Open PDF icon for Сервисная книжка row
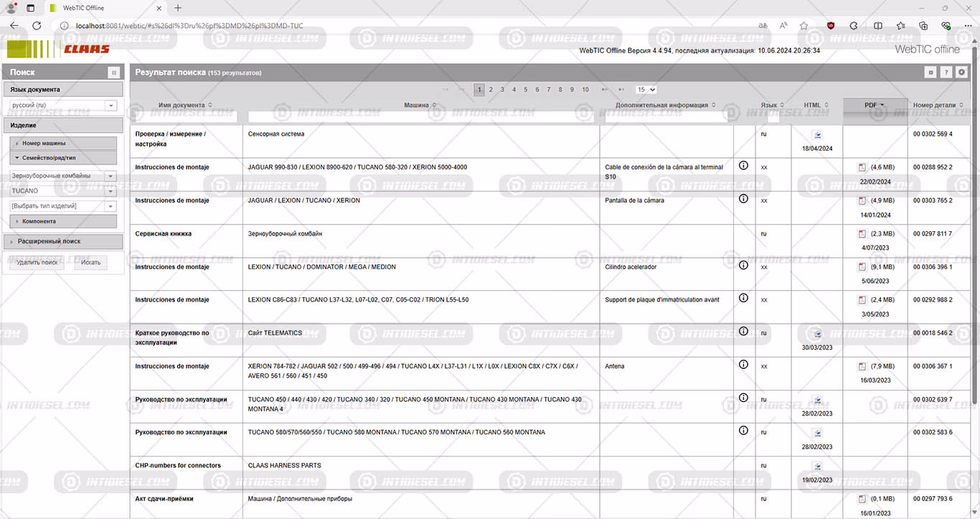 [862, 234]
